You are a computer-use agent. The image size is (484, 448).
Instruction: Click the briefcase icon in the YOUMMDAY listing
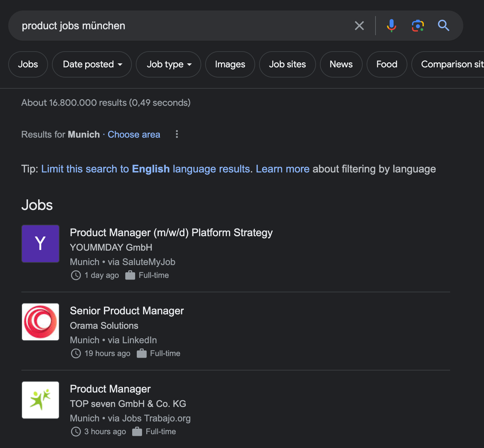click(130, 275)
